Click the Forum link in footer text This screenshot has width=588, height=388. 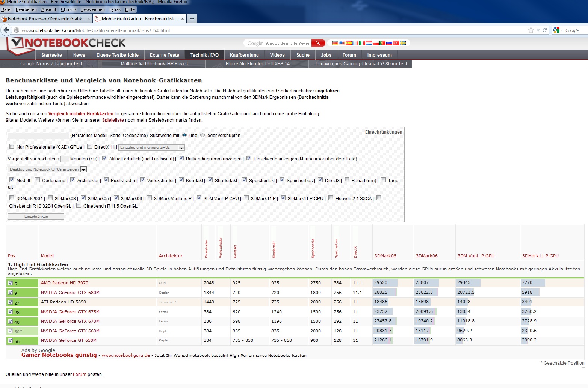80,374
